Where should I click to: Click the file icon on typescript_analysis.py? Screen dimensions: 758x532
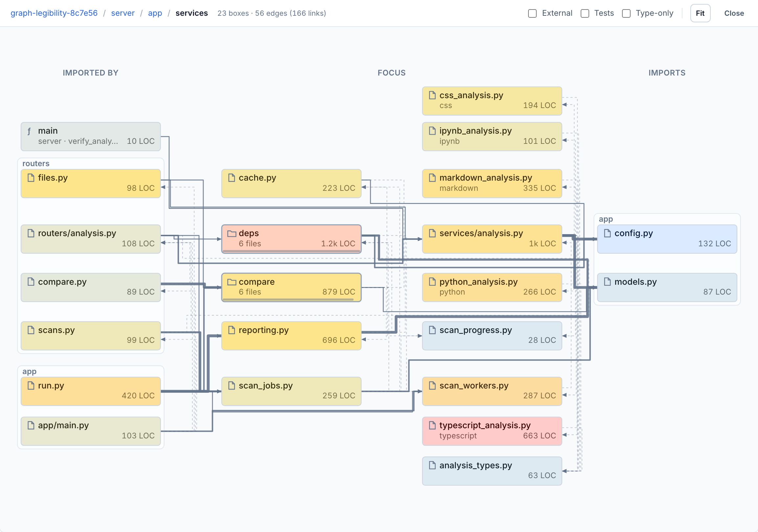[x=432, y=425]
